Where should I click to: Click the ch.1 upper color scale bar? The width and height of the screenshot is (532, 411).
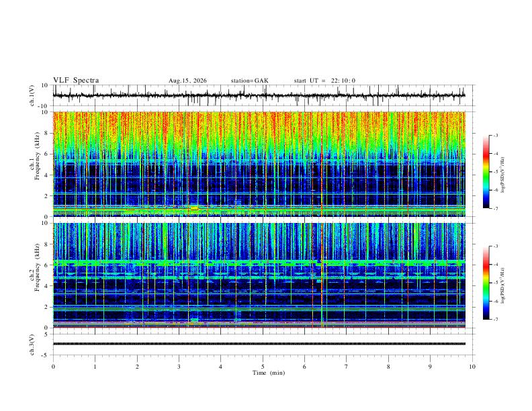click(486, 172)
